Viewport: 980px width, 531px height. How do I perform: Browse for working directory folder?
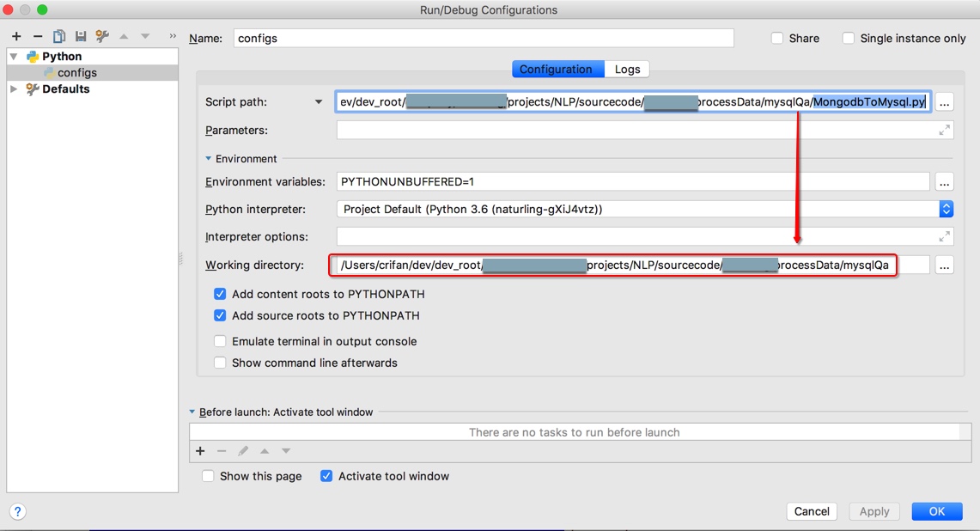tap(945, 265)
